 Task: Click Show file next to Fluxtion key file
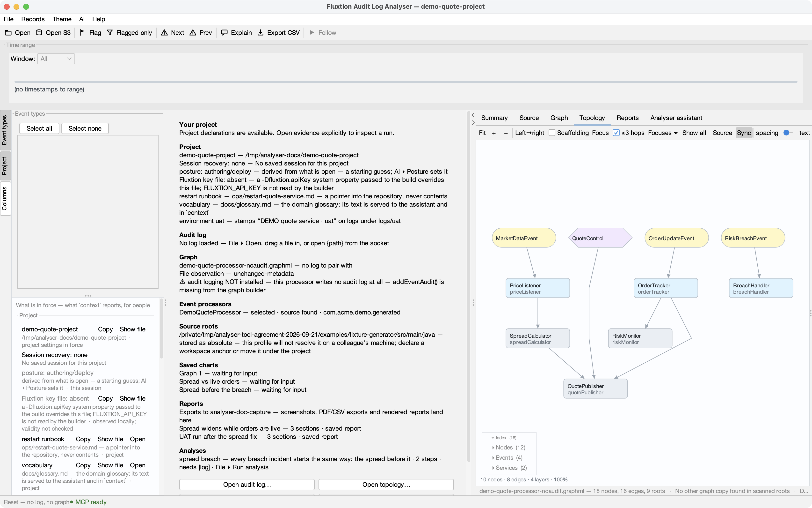(x=132, y=398)
